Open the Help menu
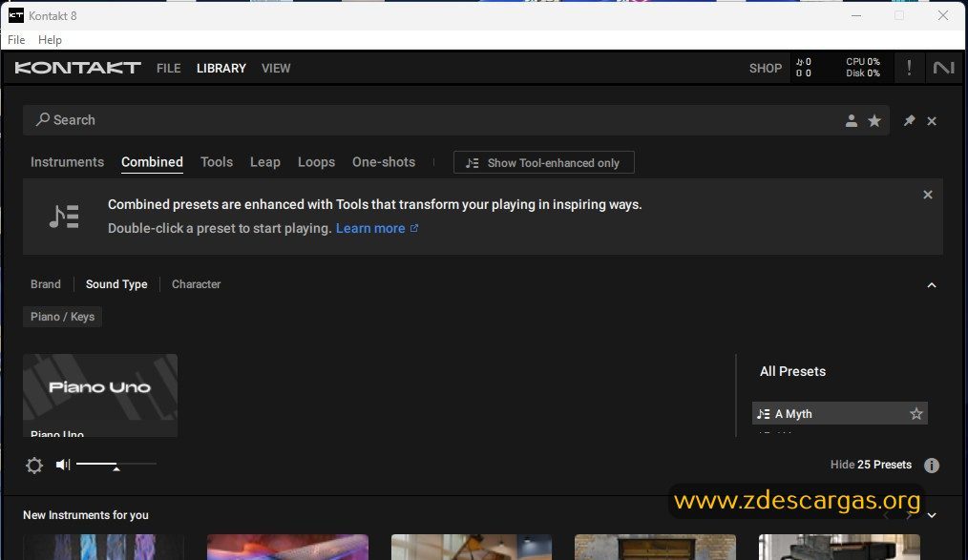This screenshot has width=968, height=560. (x=50, y=39)
